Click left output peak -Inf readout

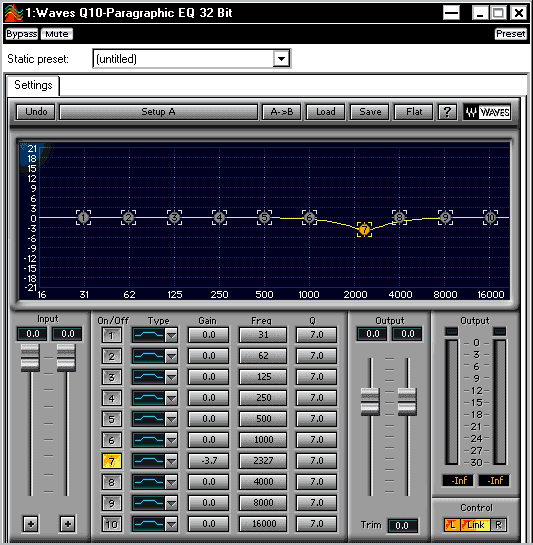(458, 480)
